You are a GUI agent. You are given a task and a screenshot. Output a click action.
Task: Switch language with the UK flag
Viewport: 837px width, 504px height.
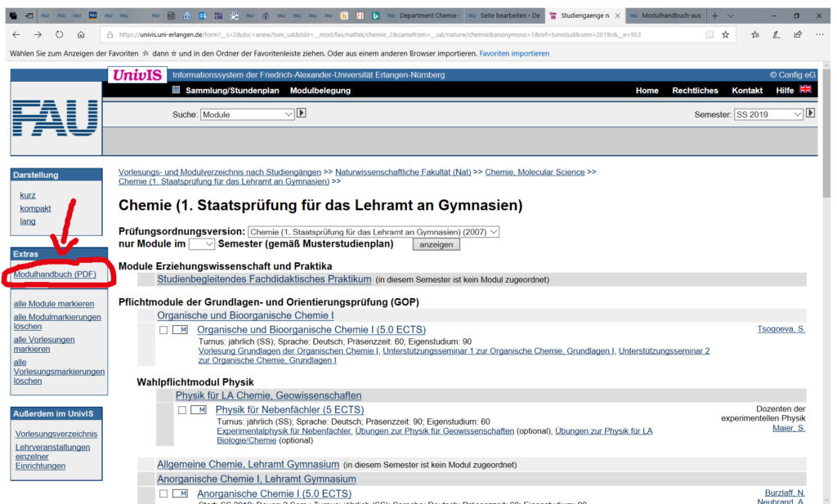(805, 89)
